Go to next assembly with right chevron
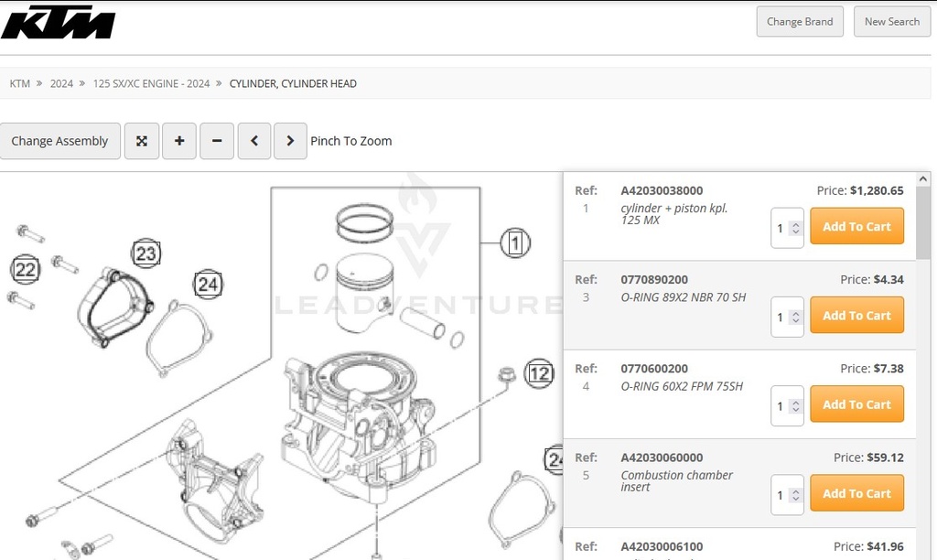Viewport: 937px width, 560px height. pyautogui.click(x=290, y=141)
